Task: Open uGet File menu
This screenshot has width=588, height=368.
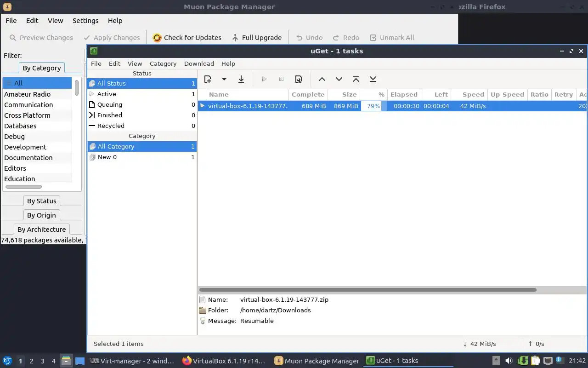Action: (96, 63)
